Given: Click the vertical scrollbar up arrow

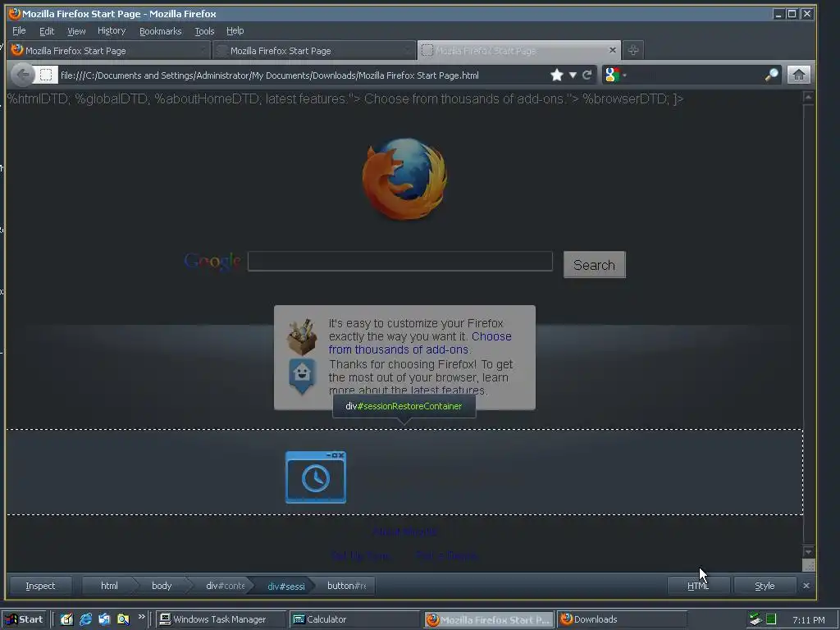Looking at the screenshot, I should [x=808, y=97].
